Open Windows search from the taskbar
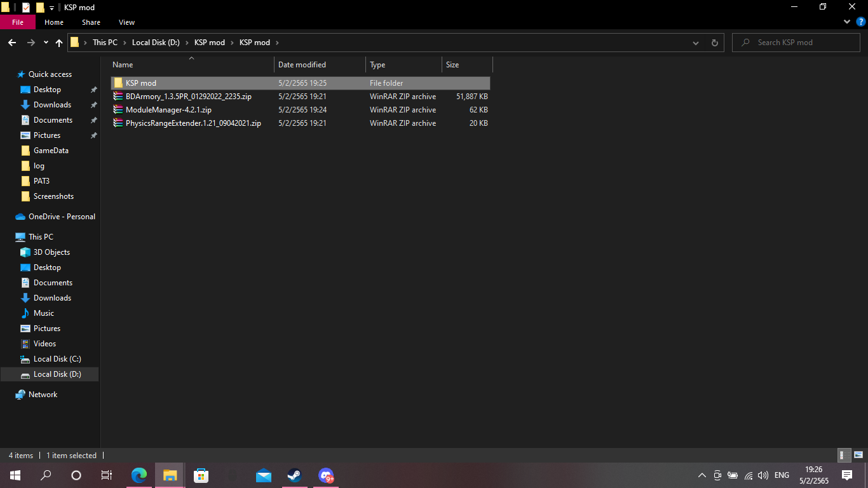The width and height of the screenshot is (868, 488). [x=46, y=475]
